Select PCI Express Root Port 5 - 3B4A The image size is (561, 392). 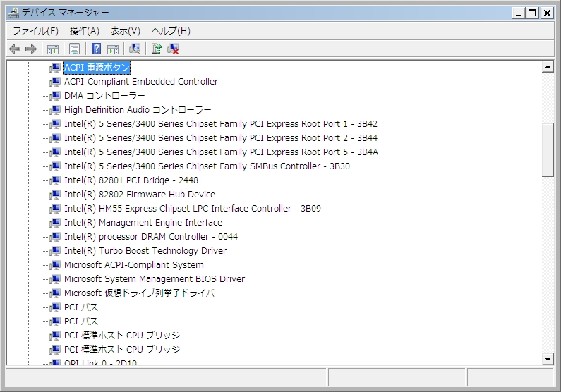point(221,152)
